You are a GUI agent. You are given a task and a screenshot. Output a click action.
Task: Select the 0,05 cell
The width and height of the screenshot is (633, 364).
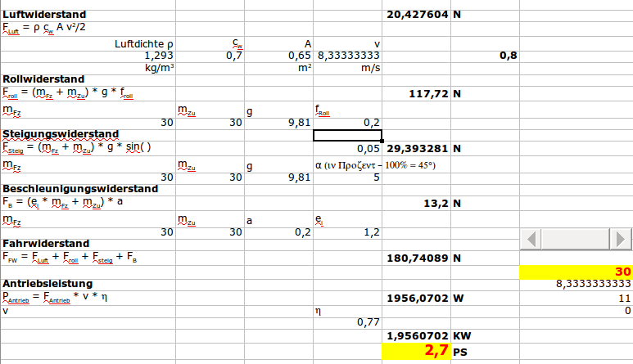coord(347,149)
